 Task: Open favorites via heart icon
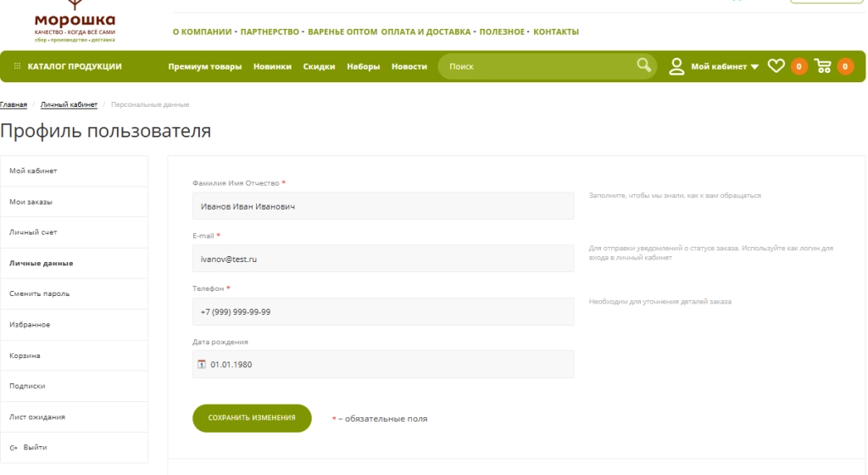777,66
